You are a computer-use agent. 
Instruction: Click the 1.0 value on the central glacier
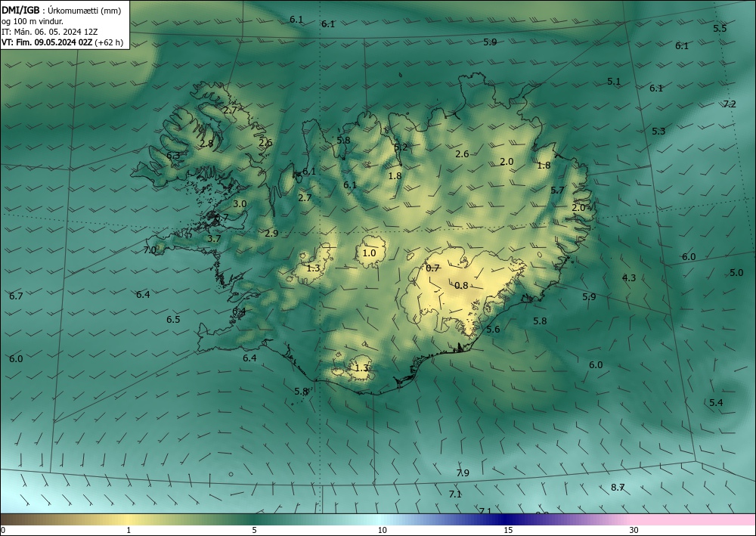point(370,253)
